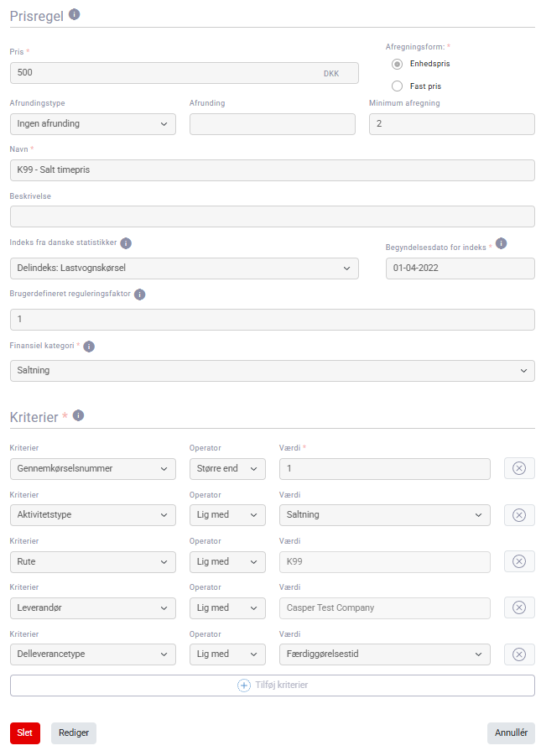Image resolution: width=541 pixels, height=756 pixels.
Task: Click the Minimum afregning field with 2
Action: click(x=452, y=124)
